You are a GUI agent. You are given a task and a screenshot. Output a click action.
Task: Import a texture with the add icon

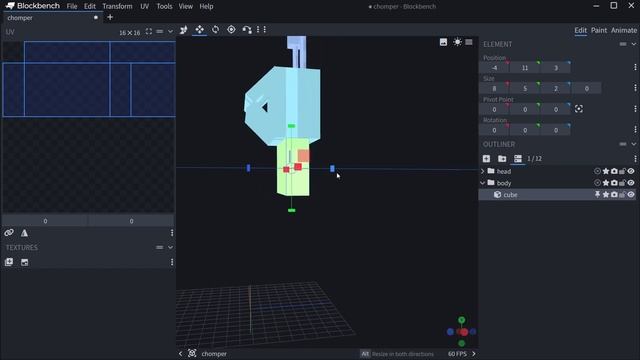click(x=9, y=262)
